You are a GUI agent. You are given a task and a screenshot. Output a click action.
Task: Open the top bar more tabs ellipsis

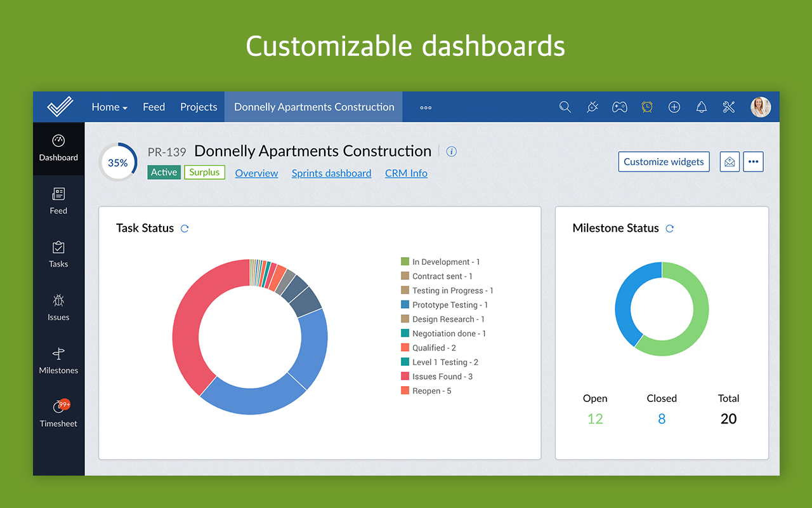426,107
